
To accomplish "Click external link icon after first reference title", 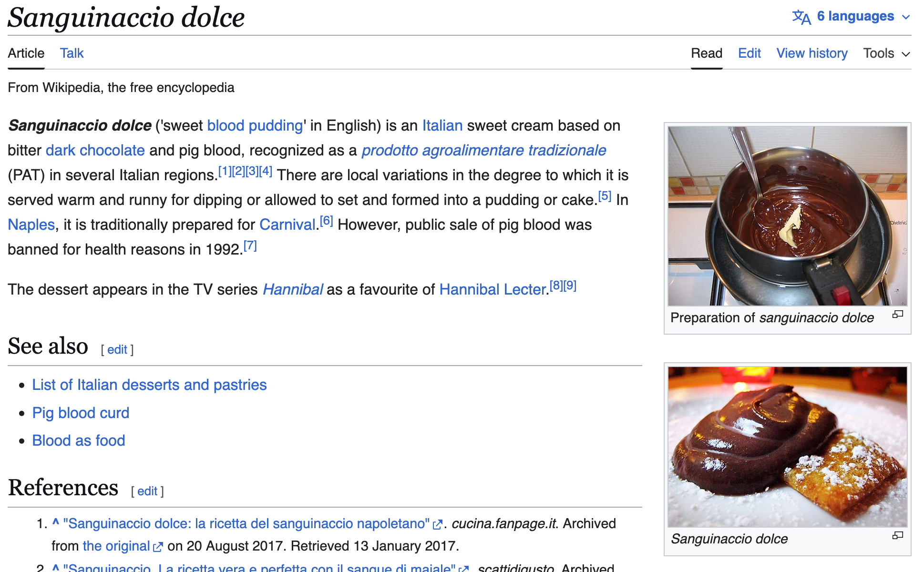I will 437,525.
